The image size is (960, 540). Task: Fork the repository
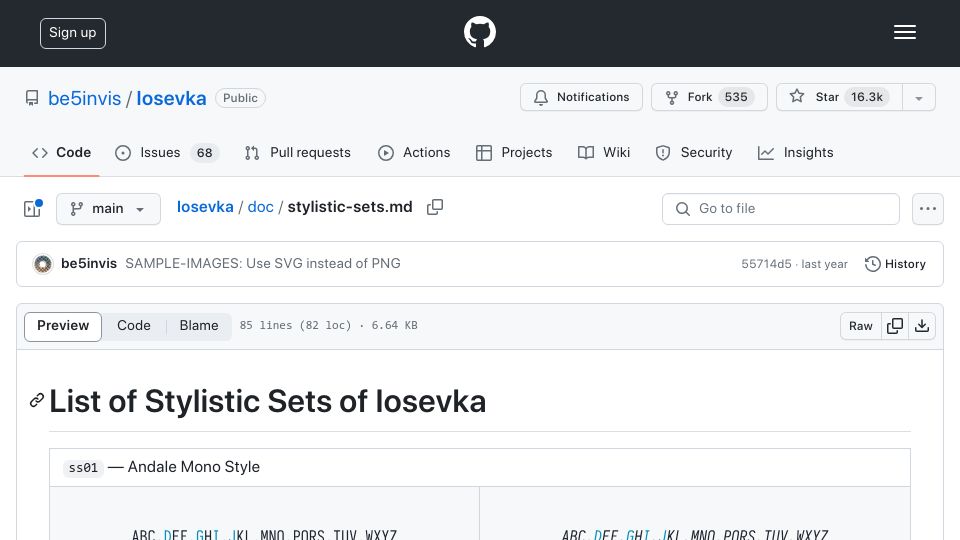[x=709, y=97]
